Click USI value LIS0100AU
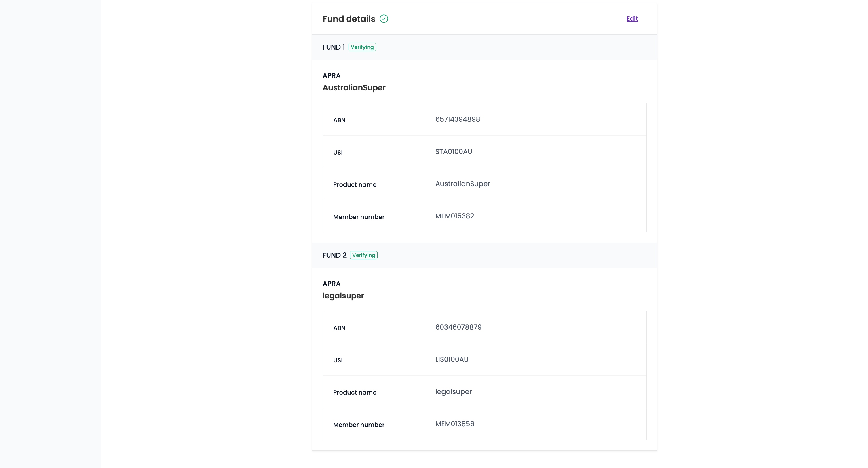 (452, 359)
